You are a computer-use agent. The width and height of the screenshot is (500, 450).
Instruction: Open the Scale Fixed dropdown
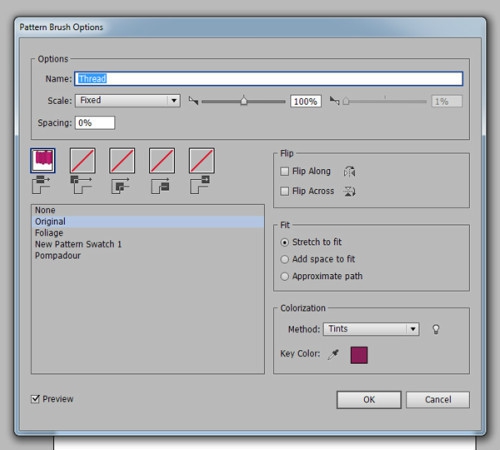[x=128, y=101]
